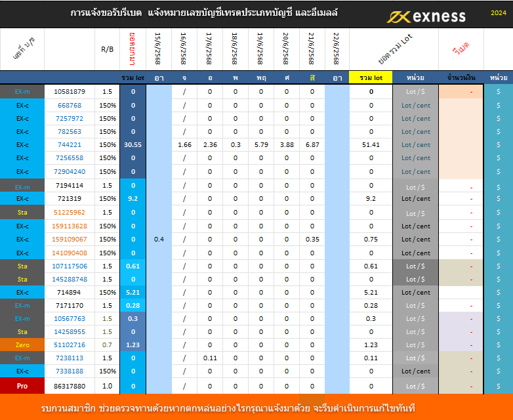The image size is (513, 420).
Task: Select the 17/6/2568 date header
Action: click(209, 49)
